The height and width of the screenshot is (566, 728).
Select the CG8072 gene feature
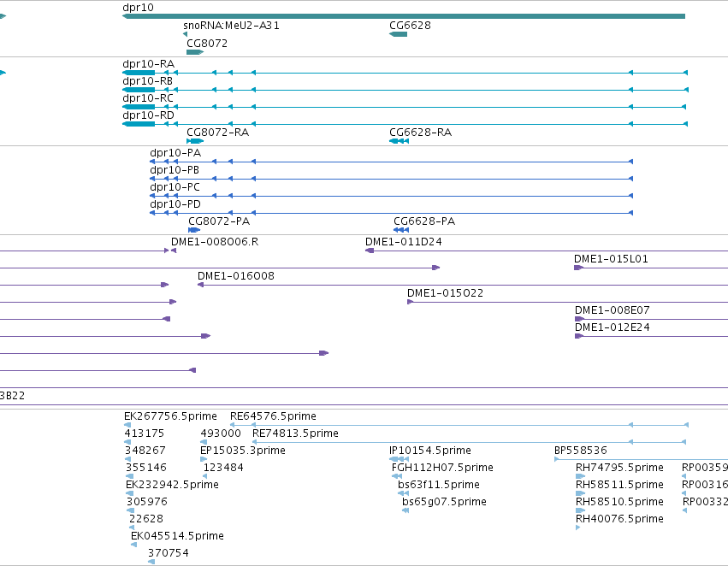pos(195,52)
